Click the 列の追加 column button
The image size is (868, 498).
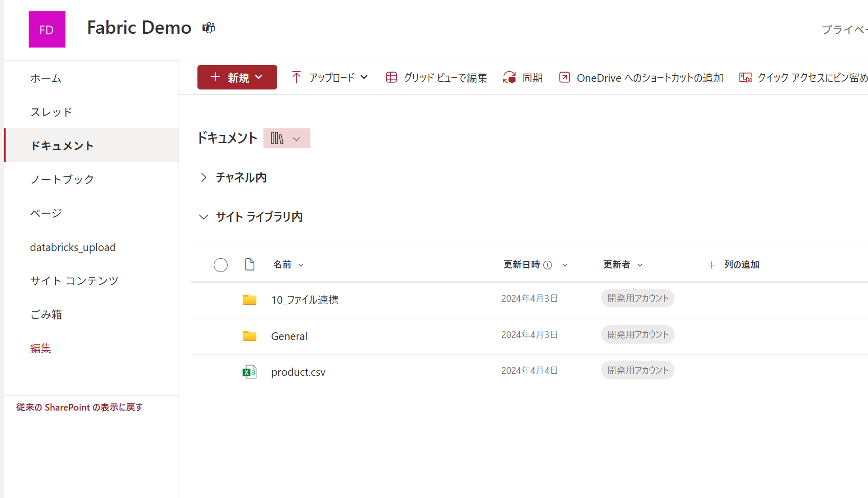click(x=733, y=265)
